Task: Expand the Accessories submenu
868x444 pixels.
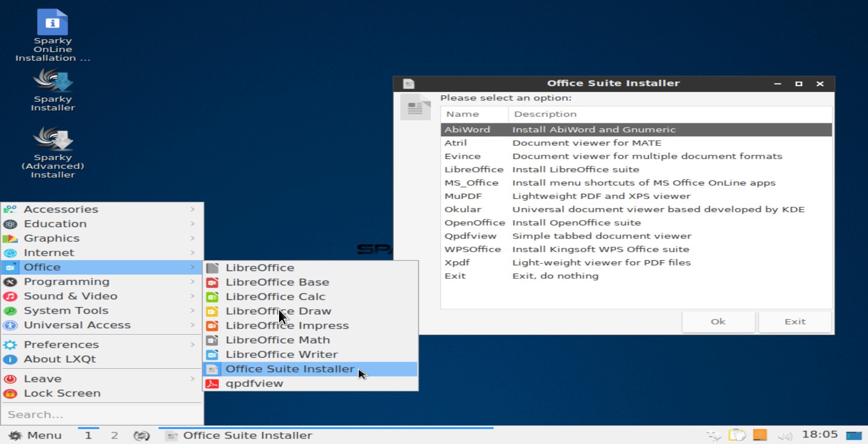Action: [x=193, y=210]
